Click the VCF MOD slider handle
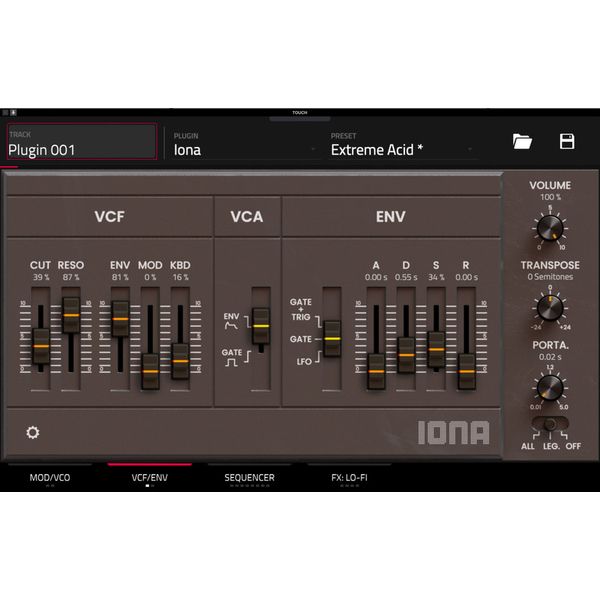 coord(150,371)
